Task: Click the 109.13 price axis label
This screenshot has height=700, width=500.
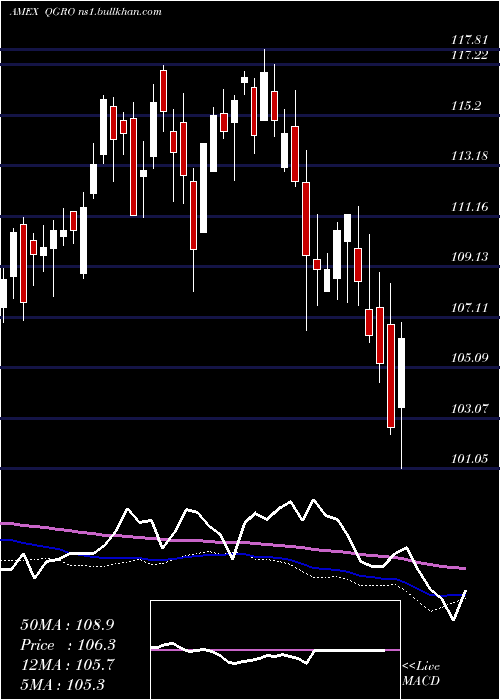Action: [x=469, y=257]
